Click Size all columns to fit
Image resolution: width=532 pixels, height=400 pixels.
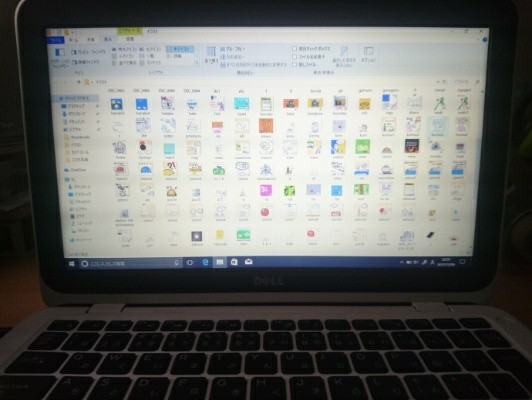click(x=253, y=64)
